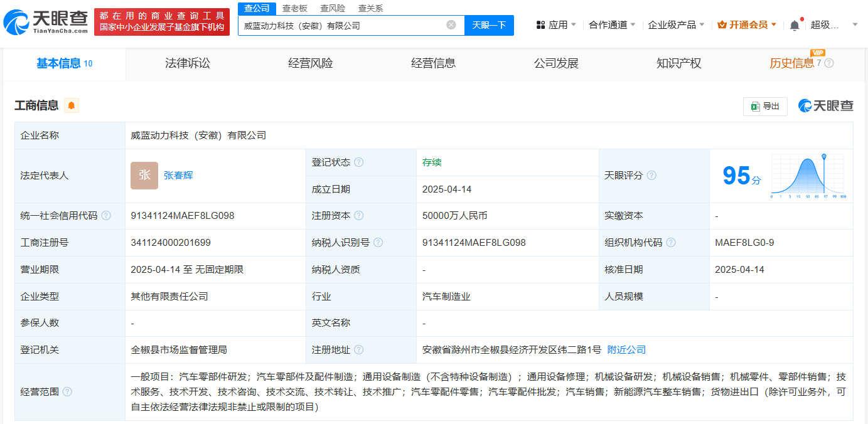This screenshot has height=424, width=868.
Task: Expand the 应用 dropdown menu
Action: click(x=556, y=25)
